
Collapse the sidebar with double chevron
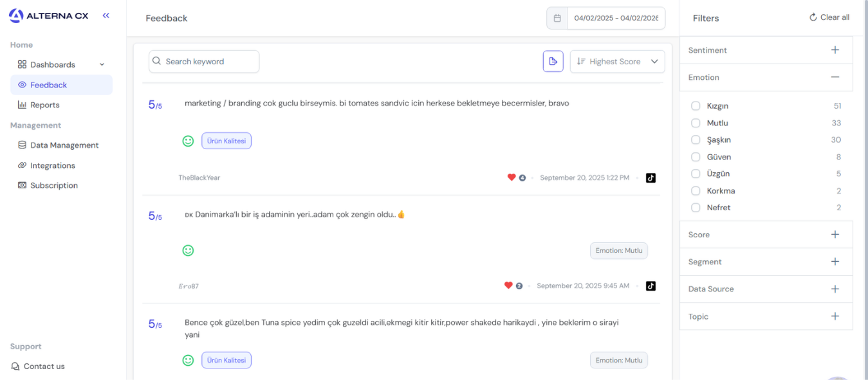[106, 15]
